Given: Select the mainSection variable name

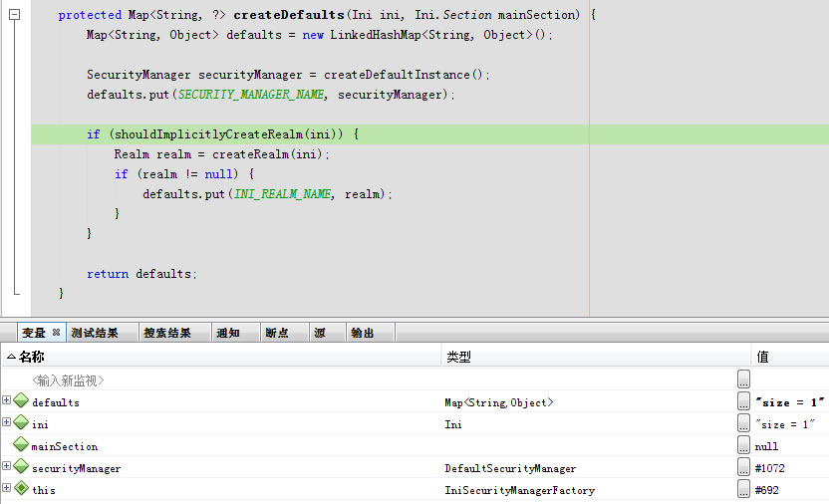Looking at the screenshot, I should pyautogui.click(x=65, y=446).
